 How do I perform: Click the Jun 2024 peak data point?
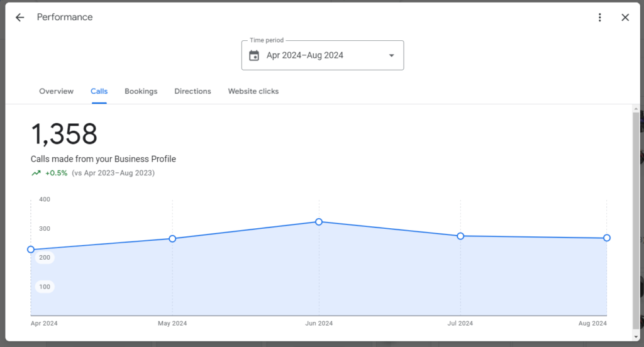(319, 222)
